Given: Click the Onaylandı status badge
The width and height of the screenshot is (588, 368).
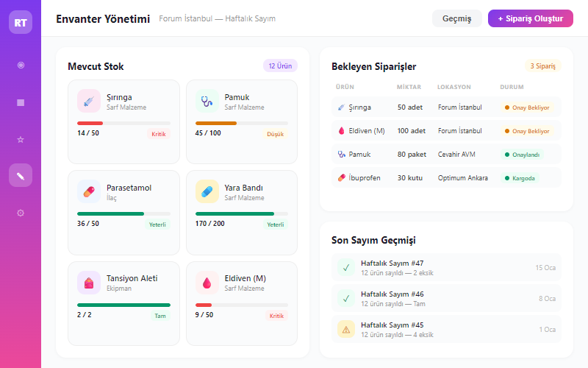Looking at the screenshot, I should pos(522,155).
